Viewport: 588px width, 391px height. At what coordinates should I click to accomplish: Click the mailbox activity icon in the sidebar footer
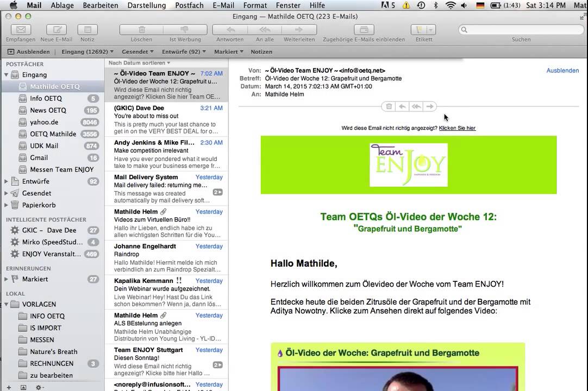coord(23,387)
